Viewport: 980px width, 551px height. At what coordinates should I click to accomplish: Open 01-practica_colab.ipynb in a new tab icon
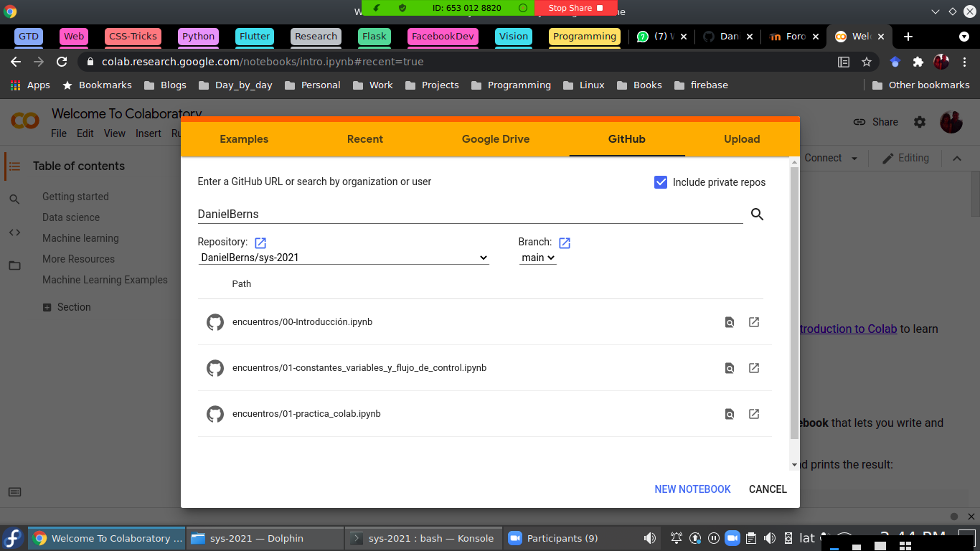(x=754, y=414)
